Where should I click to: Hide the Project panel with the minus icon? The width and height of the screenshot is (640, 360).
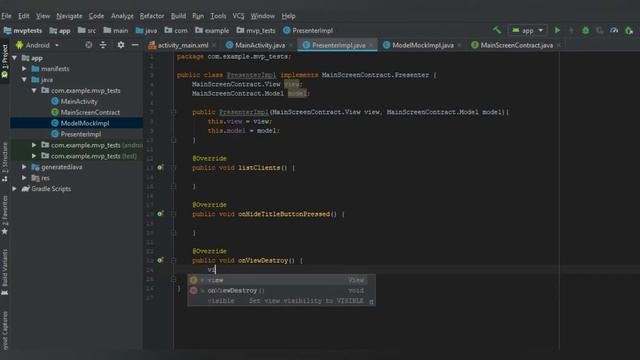coord(135,45)
